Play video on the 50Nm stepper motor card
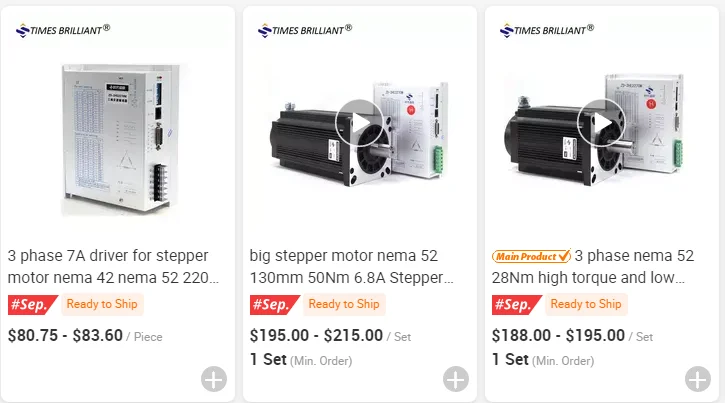725x403 pixels. [x=360, y=124]
